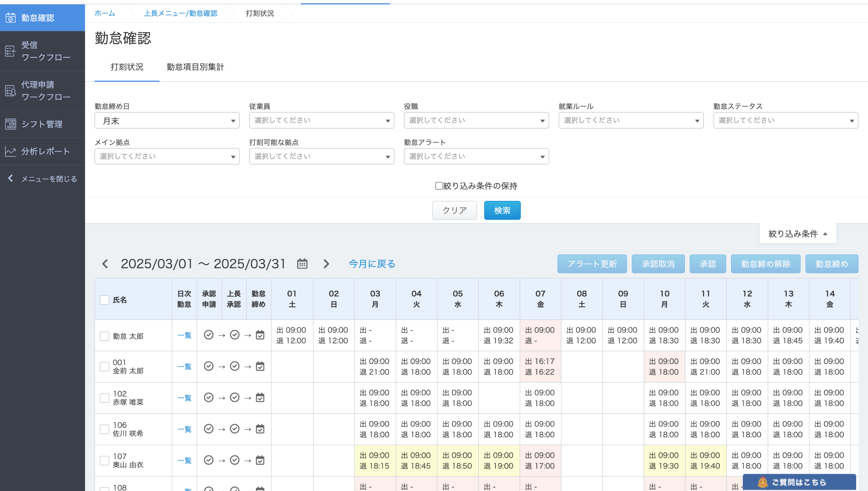The image size is (868, 491).
Task: Collapse the 絞り込み条件 panel toggle
Action: (797, 234)
